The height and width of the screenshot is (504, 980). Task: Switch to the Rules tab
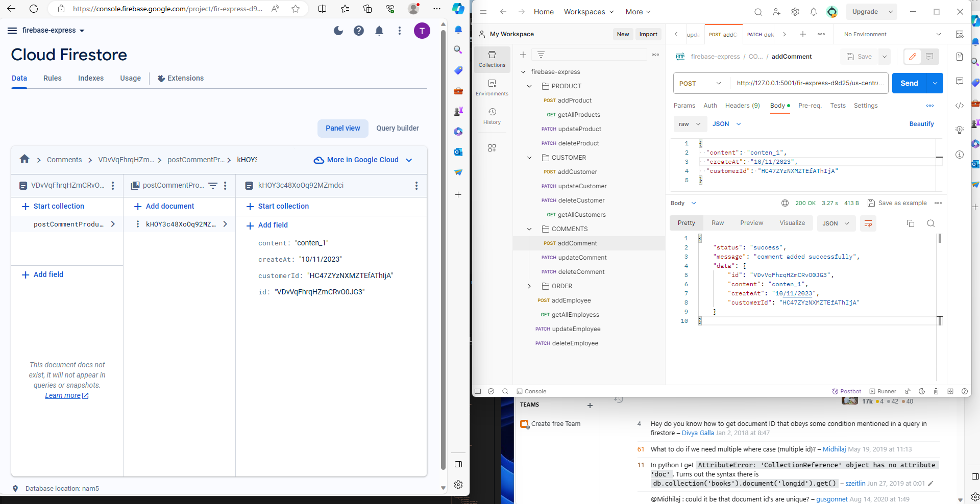[x=52, y=78]
